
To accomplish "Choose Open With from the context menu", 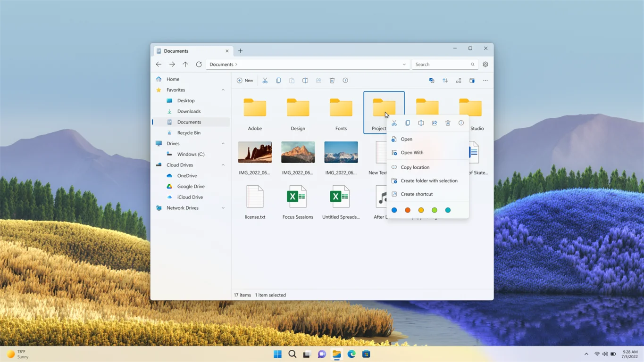I will point(412,153).
